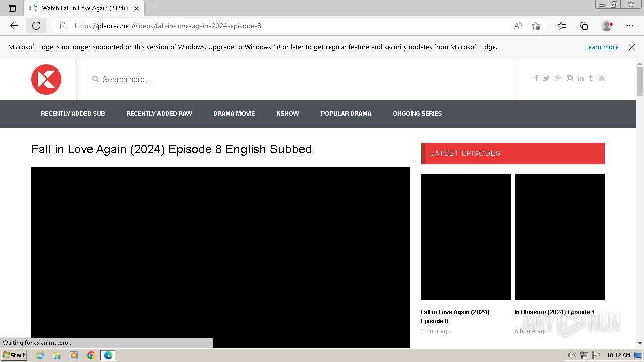Open the Twitter social icon
This screenshot has width=644, height=362.
pos(546,78)
